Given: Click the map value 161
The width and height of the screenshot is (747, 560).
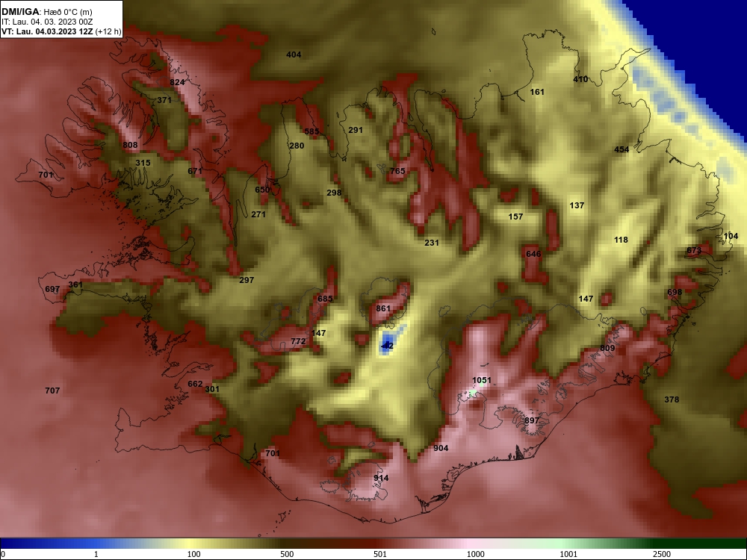Looking at the screenshot, I should (537, 92).
